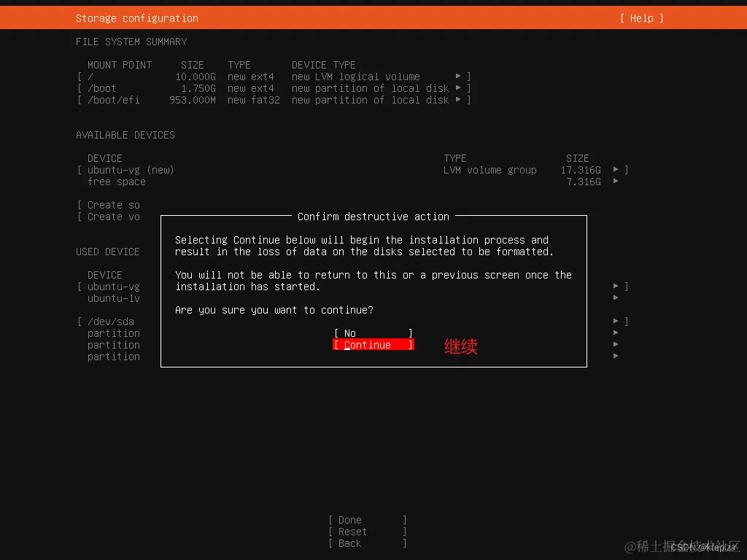Select the Reset button at the bottom
This screenshot has height=560, width=747.
click(368, 532)
